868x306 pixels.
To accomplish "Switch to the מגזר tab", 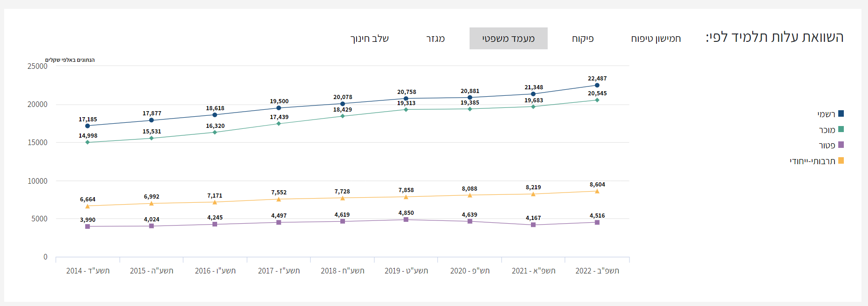I will coord(435,39).
